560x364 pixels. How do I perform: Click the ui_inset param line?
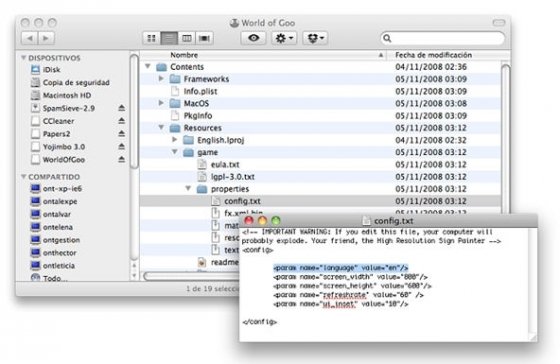pos(341,304)
